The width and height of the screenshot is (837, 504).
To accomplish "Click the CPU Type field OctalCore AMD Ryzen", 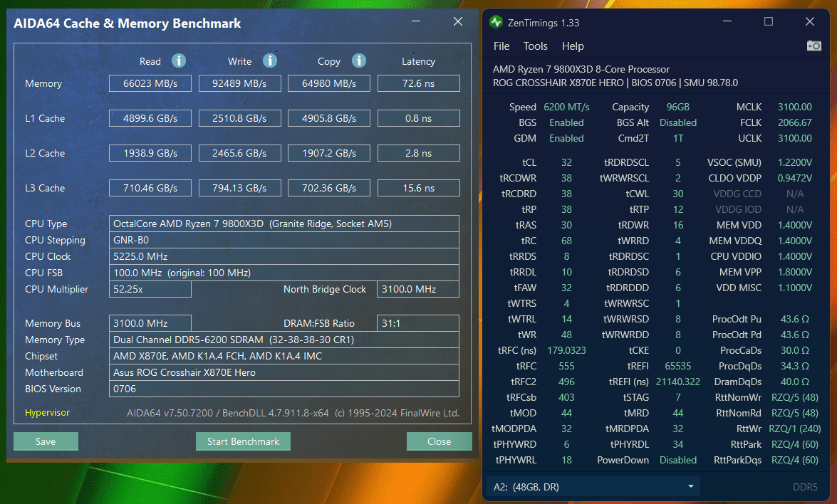I will (x=284, y=224).
